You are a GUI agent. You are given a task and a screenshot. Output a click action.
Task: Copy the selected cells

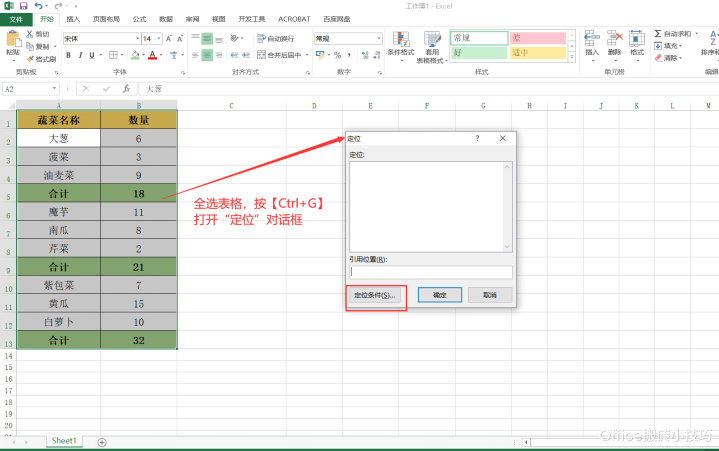pos(30,46)
